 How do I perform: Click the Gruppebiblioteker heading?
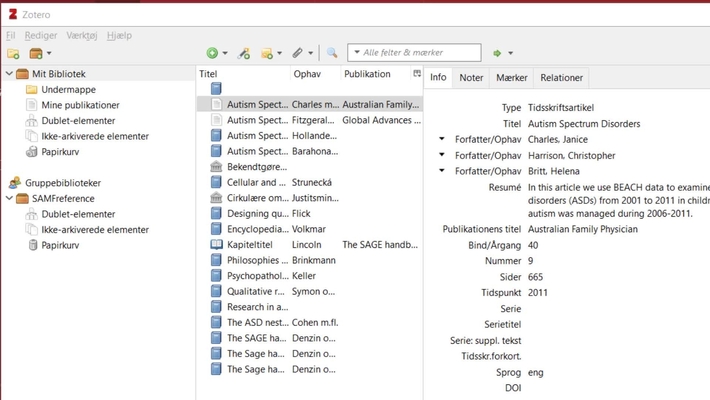pyautogui.click(x=62, y=183)
